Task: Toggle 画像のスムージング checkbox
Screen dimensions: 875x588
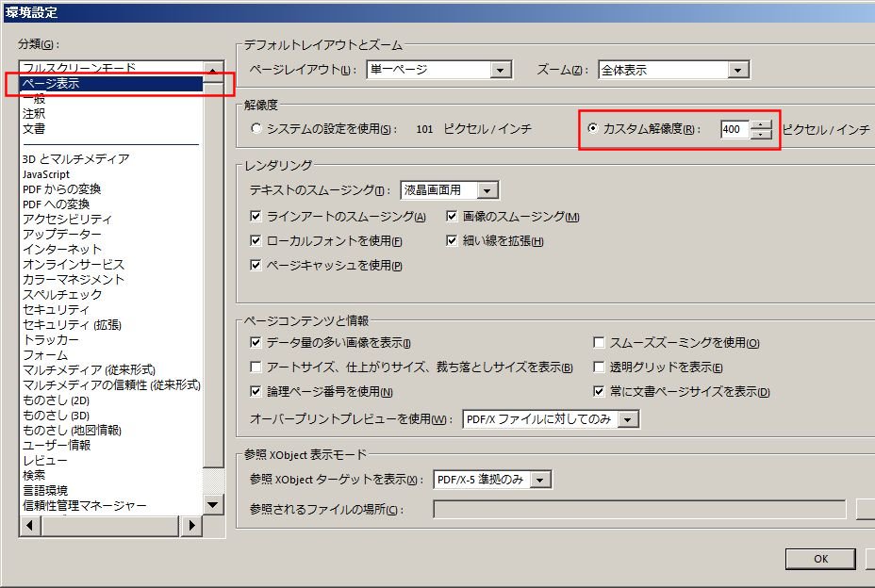Action: (x=452, y=216)
